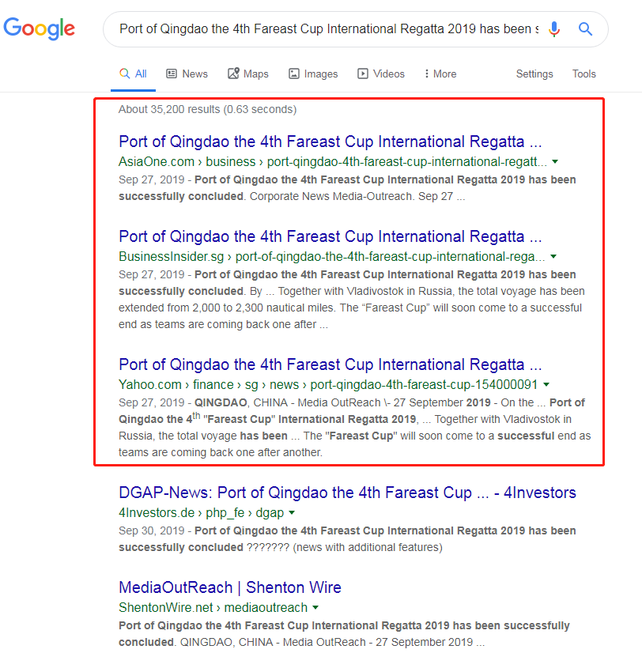Open the MediaOutReach Shenton Wire link

pos(229,588)
